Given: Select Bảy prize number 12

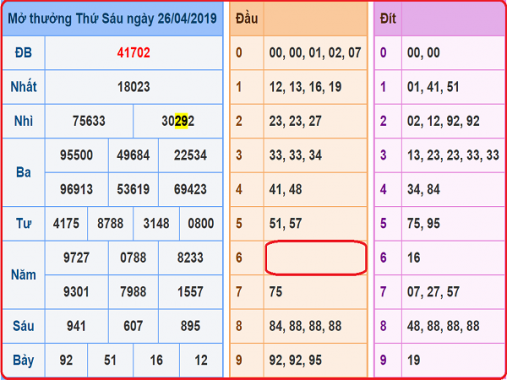Looking at the screenshot, I should point(201,360).
